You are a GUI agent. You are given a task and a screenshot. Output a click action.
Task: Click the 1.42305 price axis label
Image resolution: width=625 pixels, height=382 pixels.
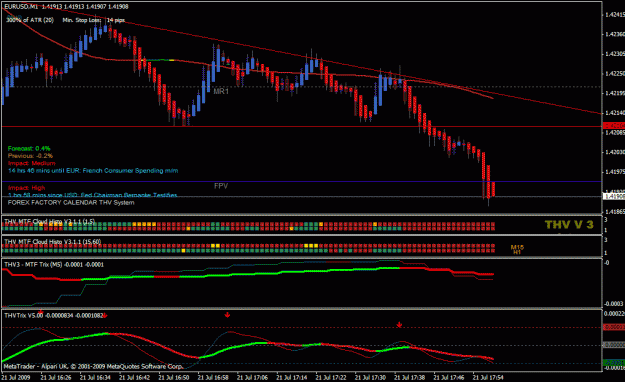pos(615,54)
